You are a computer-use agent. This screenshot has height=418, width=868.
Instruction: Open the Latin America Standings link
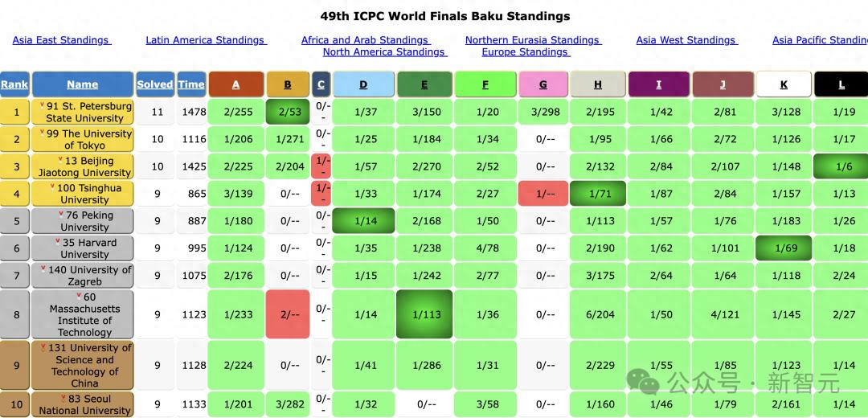(205, 40)
